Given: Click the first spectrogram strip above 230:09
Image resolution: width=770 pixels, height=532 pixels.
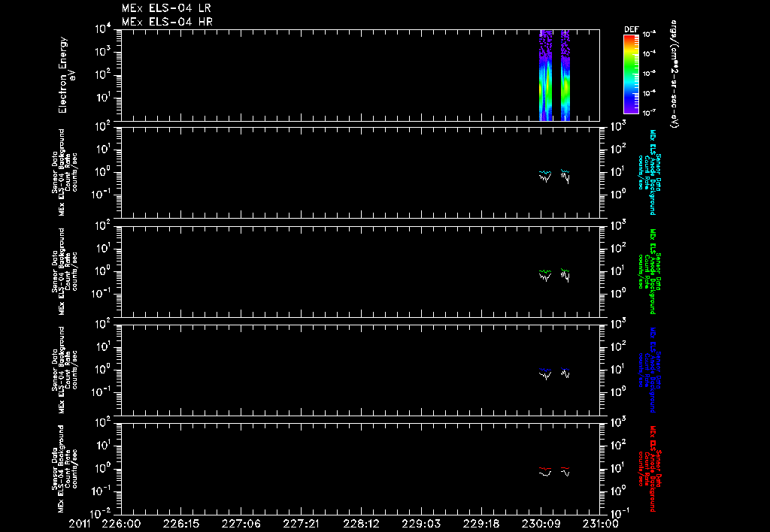Looking at the screenshot, I should click(546, 75).
